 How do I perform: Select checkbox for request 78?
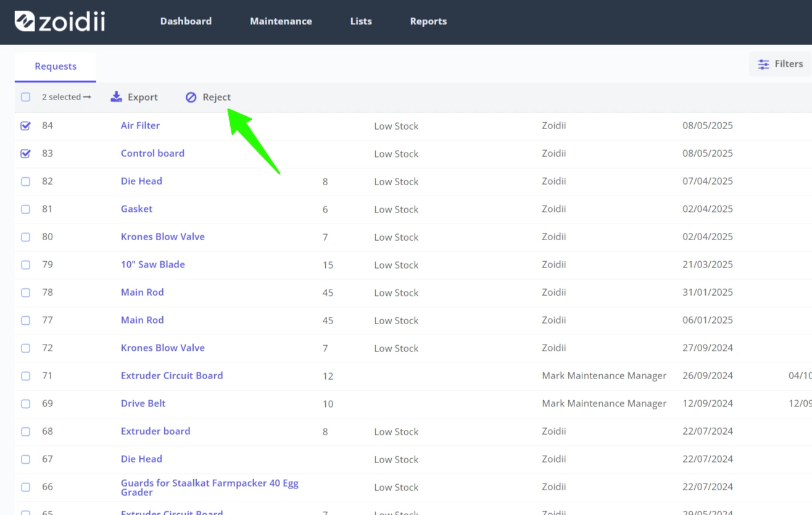[25, 293]
